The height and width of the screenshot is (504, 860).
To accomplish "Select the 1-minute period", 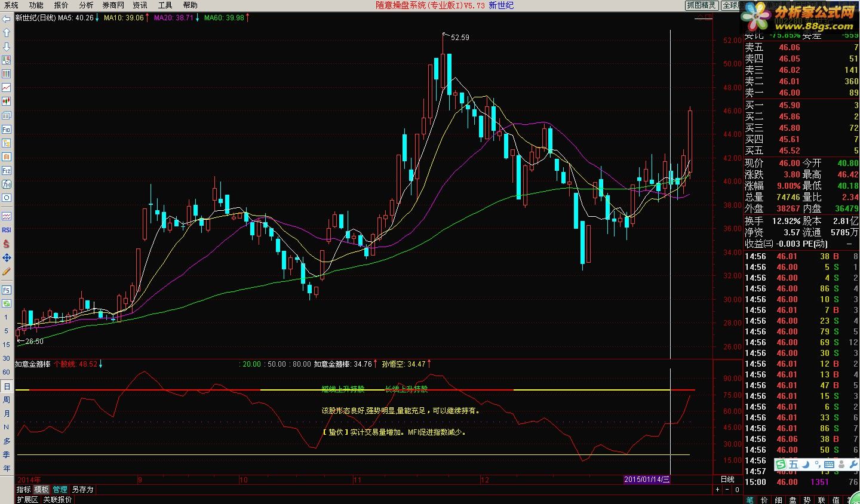I will point(7,317).
